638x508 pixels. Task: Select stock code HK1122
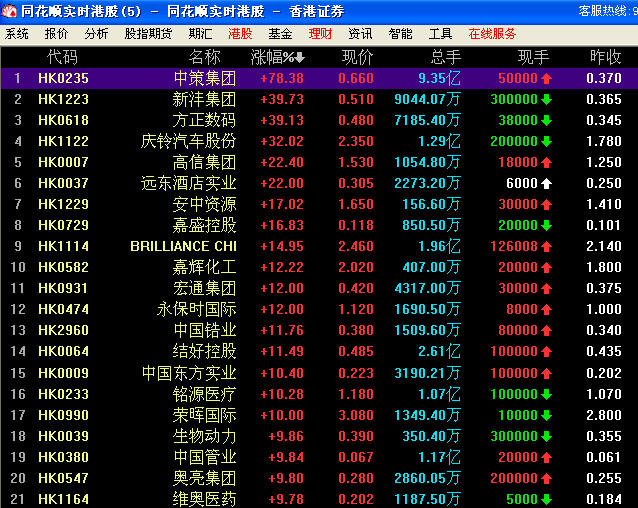(x=63, y=141)
